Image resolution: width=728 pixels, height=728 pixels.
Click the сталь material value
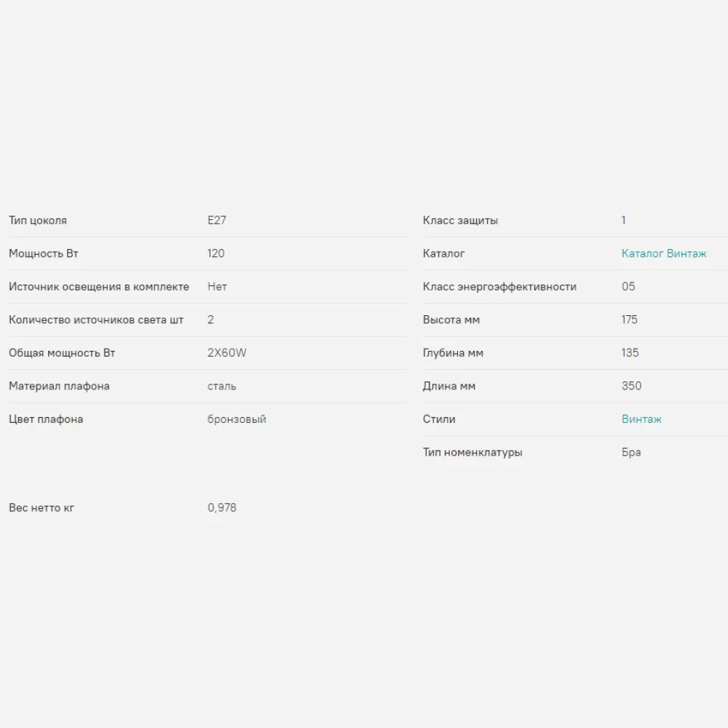(x=222, y=386)
